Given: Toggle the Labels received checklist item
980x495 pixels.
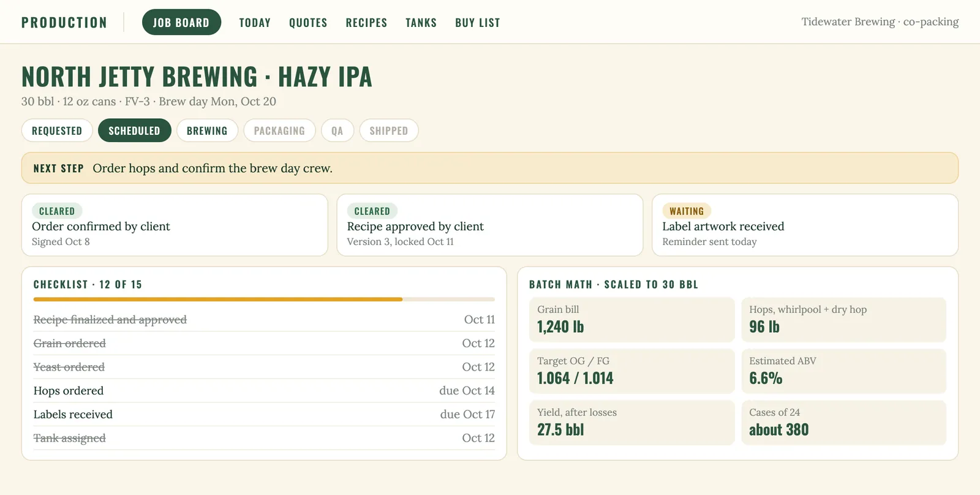Looking at the screenshot, I should tap(264, 414).
